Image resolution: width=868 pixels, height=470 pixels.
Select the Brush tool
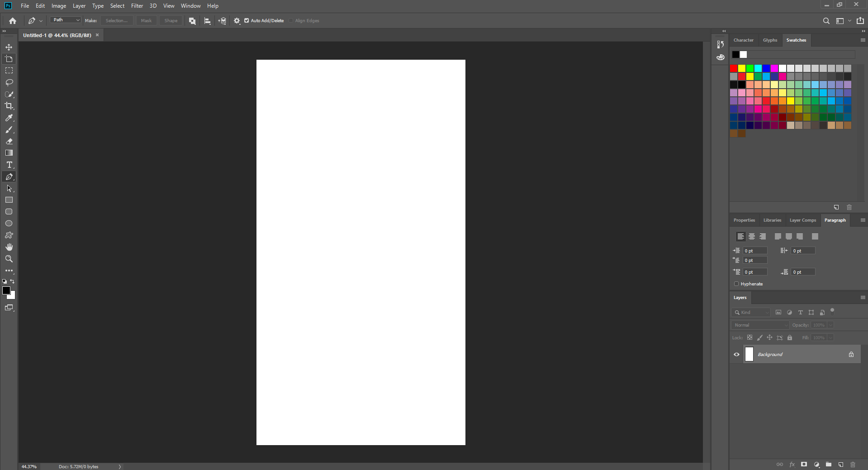[x=9, y=130]
